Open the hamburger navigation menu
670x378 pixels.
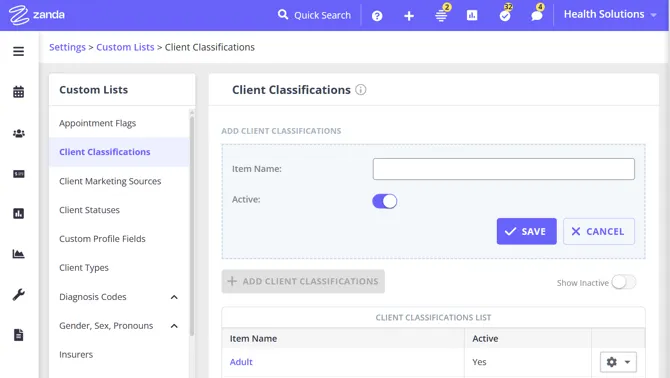pos(18,52)
